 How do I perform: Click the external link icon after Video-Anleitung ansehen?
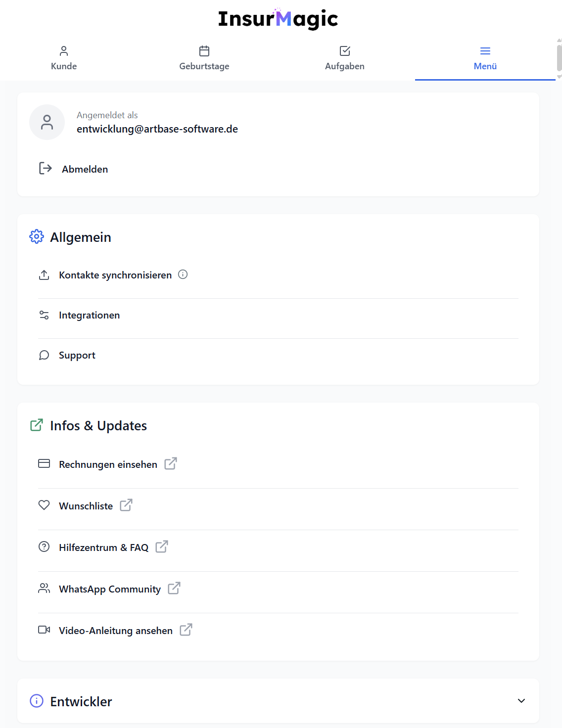point(186,630)
